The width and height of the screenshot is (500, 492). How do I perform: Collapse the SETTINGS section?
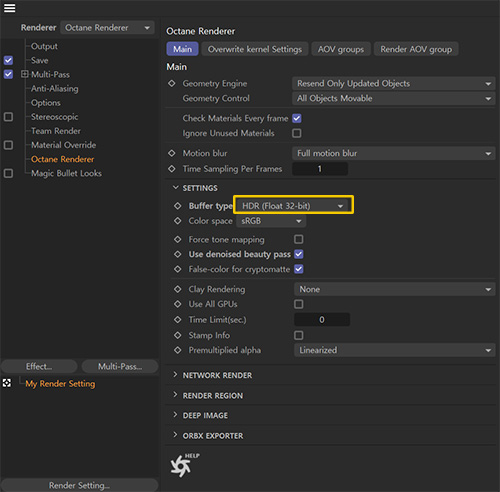175,188
